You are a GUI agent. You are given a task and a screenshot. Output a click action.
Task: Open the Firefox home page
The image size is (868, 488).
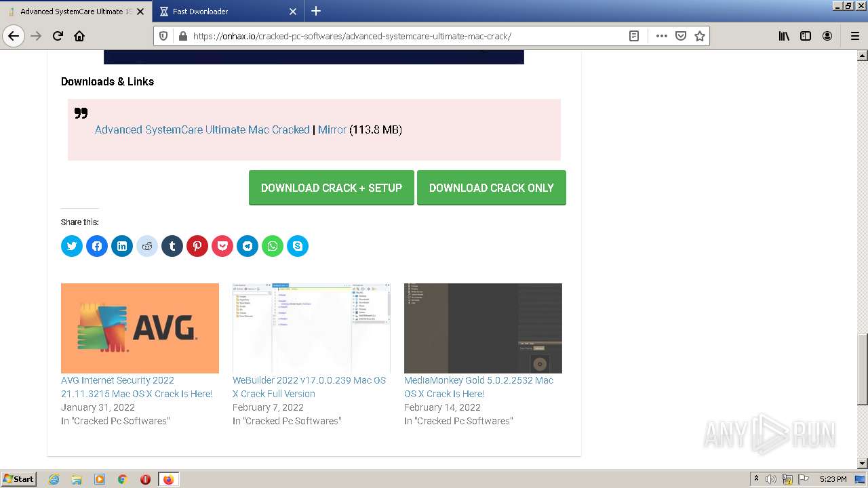79,36
